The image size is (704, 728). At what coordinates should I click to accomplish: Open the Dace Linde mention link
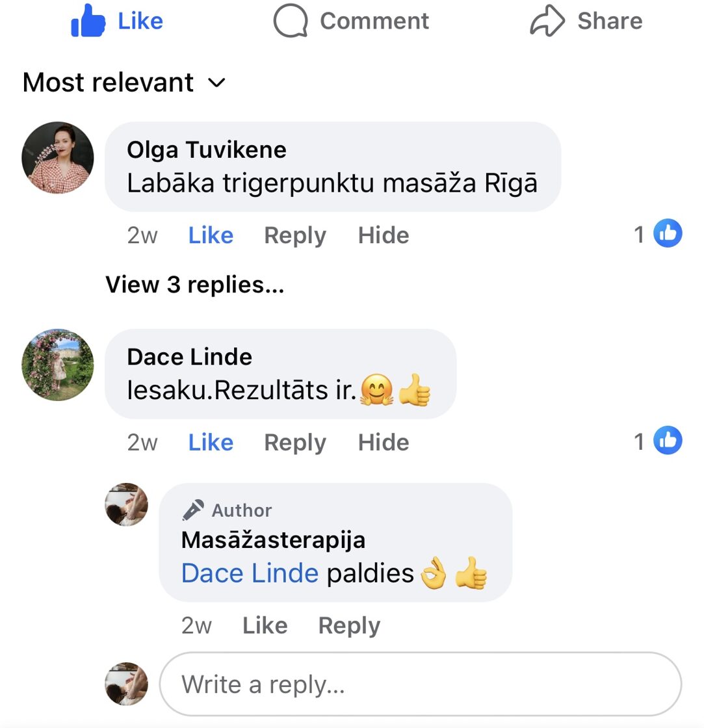click(250, 573)
